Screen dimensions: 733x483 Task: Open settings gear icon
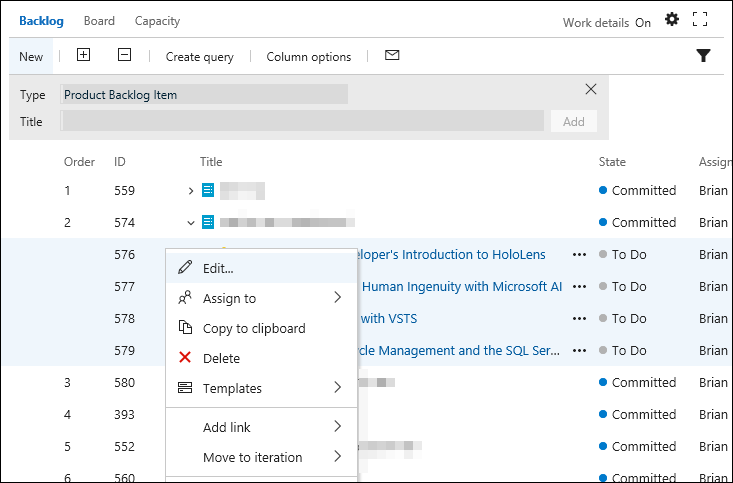[x=672, y=20]
